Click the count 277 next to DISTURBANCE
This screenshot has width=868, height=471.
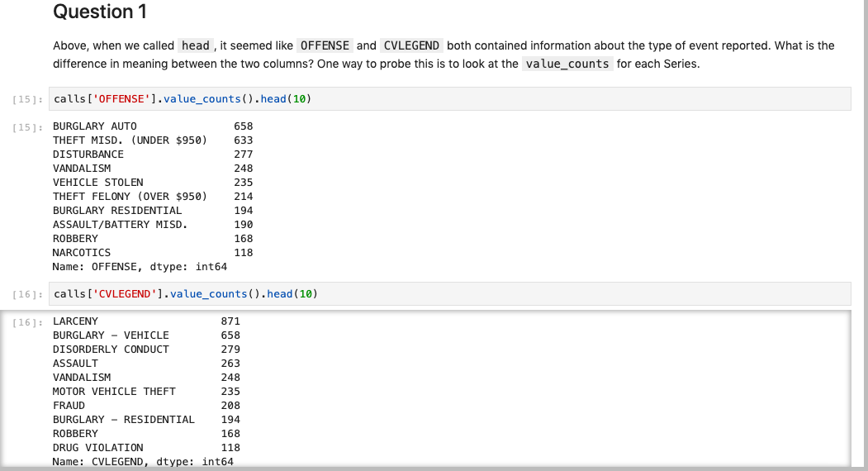[x=243, y=154]
